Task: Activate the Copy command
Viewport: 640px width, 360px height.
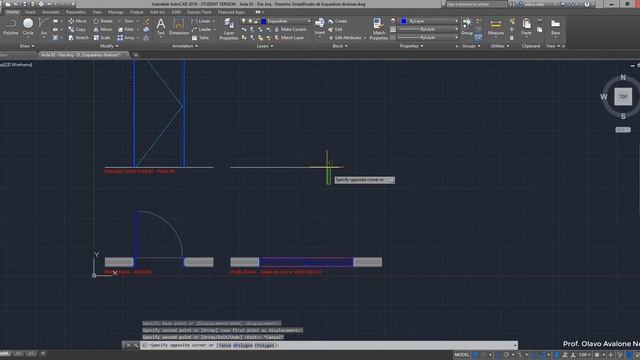Action: 77,29
